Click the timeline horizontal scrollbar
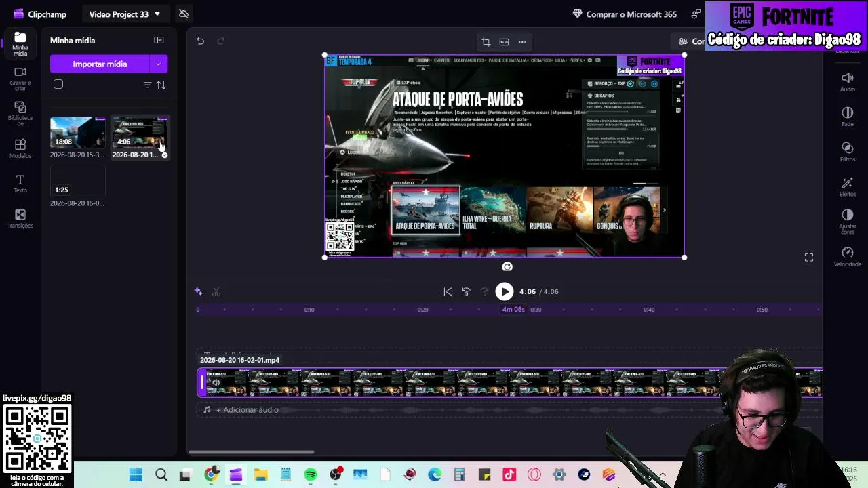Image resolution: width=868 pixels, height=488 pixels. [x=252, y=452]
